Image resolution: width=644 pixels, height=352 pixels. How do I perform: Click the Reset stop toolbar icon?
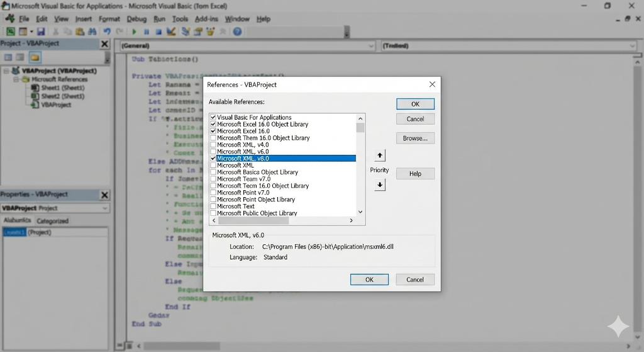coord(158,31)
